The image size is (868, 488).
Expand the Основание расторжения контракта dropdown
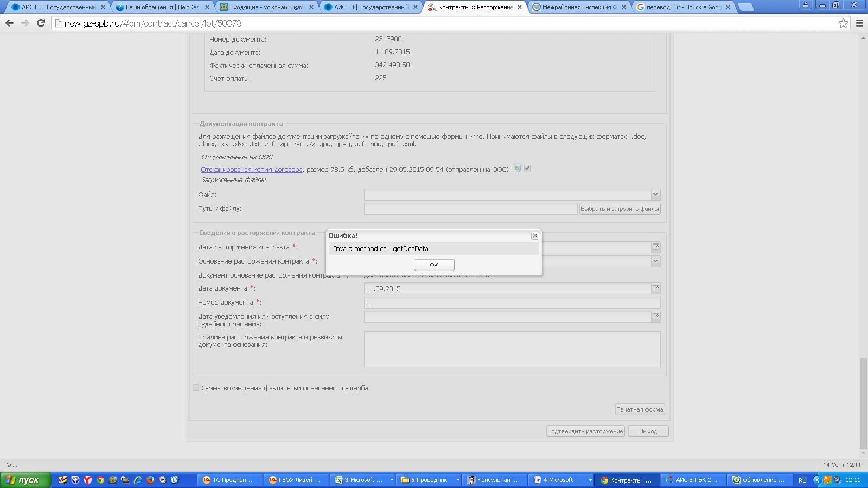tap(655, 261)
